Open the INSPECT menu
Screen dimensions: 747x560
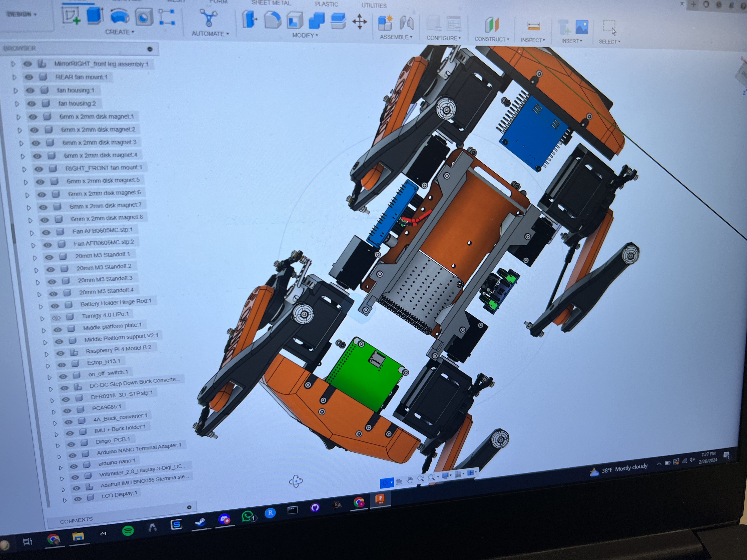click(x=533, y=40)
